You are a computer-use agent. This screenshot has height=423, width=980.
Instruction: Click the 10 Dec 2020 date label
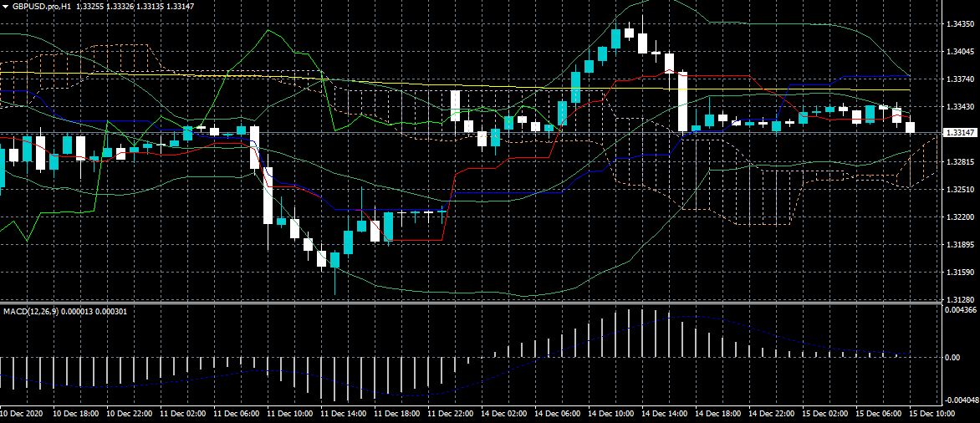tap(21, 414)
